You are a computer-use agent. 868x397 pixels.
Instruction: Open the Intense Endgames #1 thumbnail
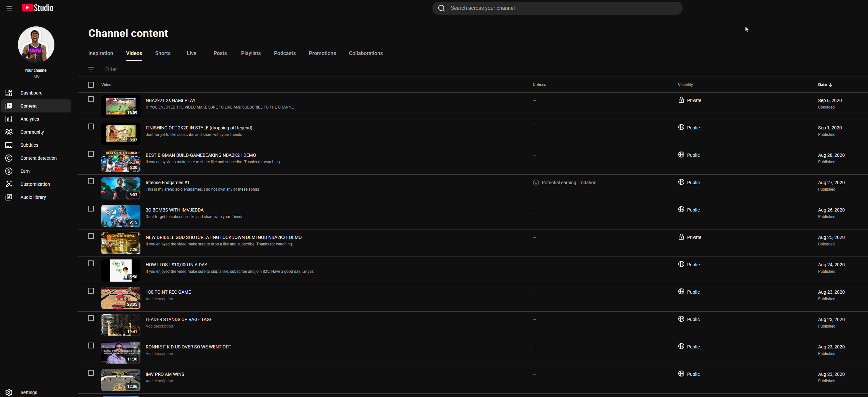click(x=121, y=188)
